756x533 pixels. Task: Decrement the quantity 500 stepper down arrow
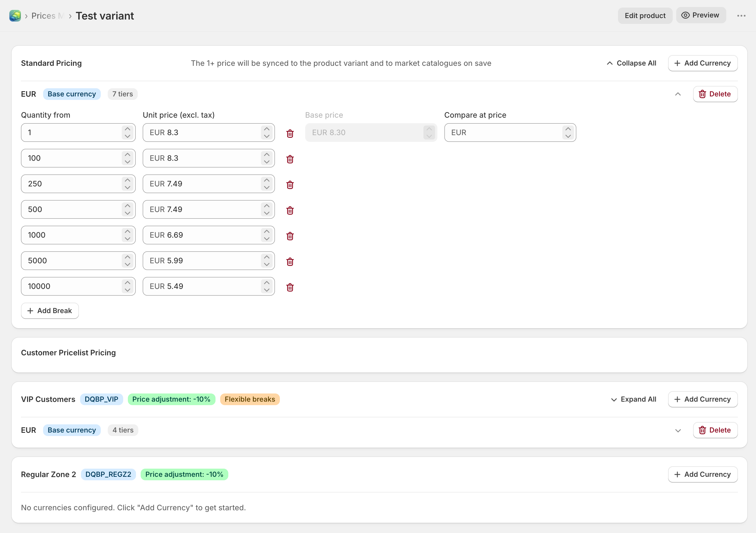click(128, 213)
